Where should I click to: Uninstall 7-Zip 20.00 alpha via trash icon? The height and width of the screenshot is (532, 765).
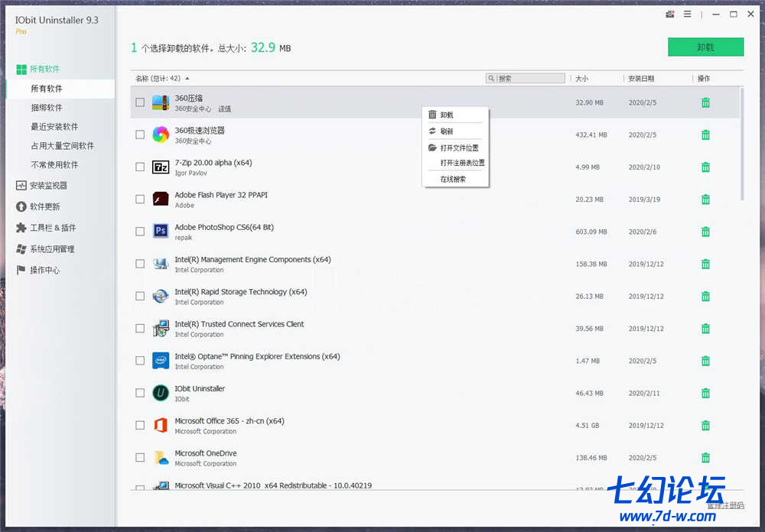pos(705,167)
